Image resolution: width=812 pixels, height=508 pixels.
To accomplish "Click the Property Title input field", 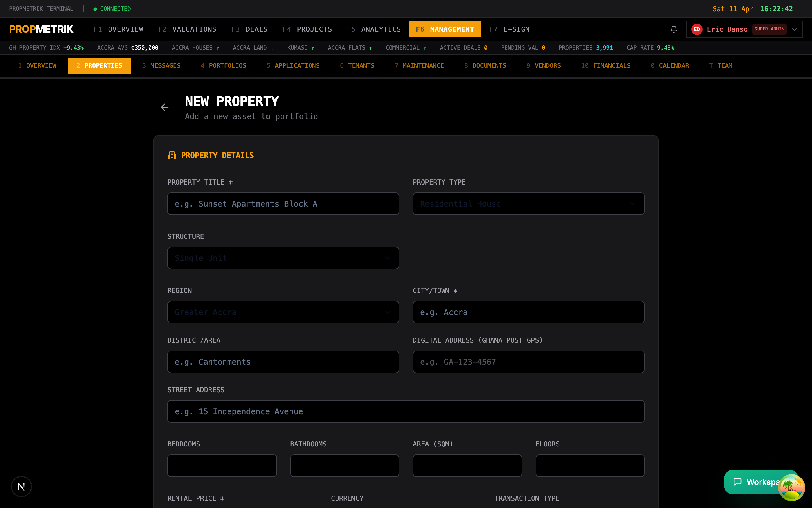I will tap(283, 203).
